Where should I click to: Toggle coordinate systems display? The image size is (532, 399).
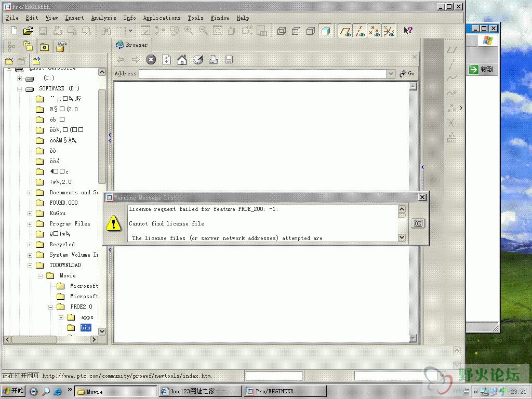click(x=389, y=31)
